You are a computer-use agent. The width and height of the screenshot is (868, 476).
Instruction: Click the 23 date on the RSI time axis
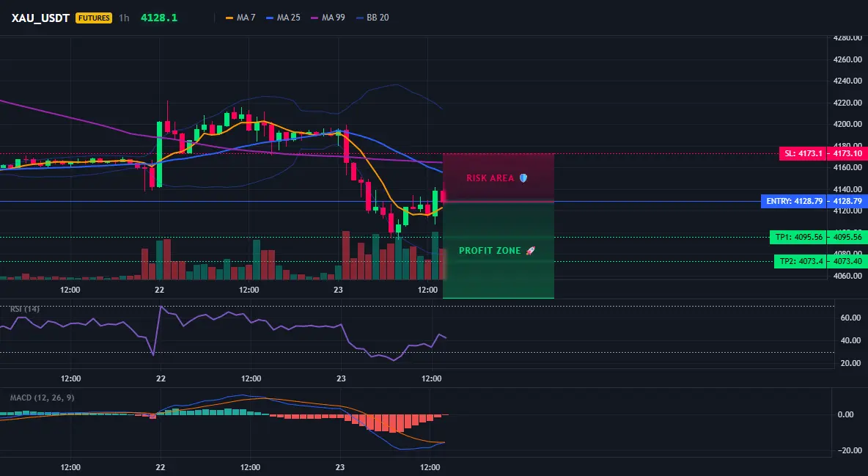pyautogui.click(x=341, y=378)
